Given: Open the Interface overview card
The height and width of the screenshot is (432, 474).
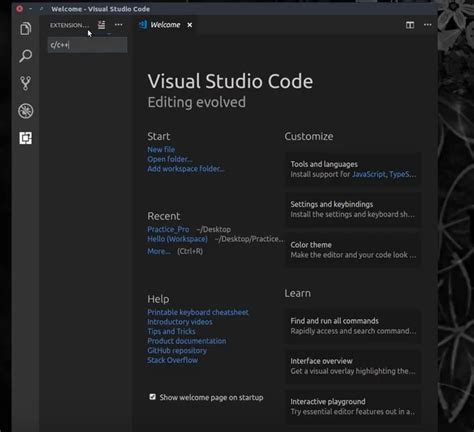Looking at the screenshot, I should [x=353, y=366].
